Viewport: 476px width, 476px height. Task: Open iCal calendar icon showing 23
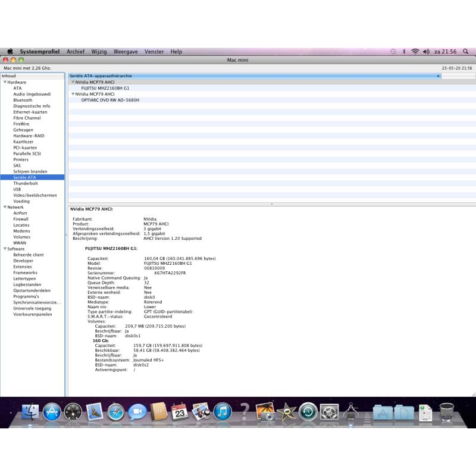(180, 412)
